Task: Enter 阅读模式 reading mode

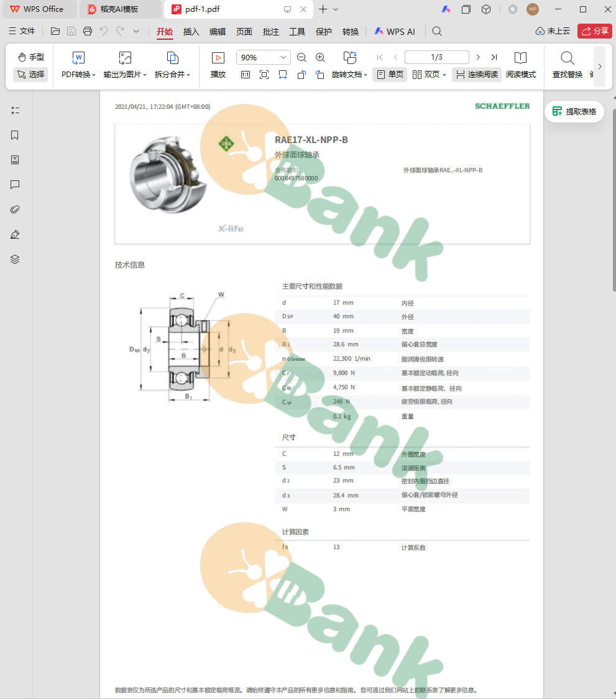Action: [521, 65]
